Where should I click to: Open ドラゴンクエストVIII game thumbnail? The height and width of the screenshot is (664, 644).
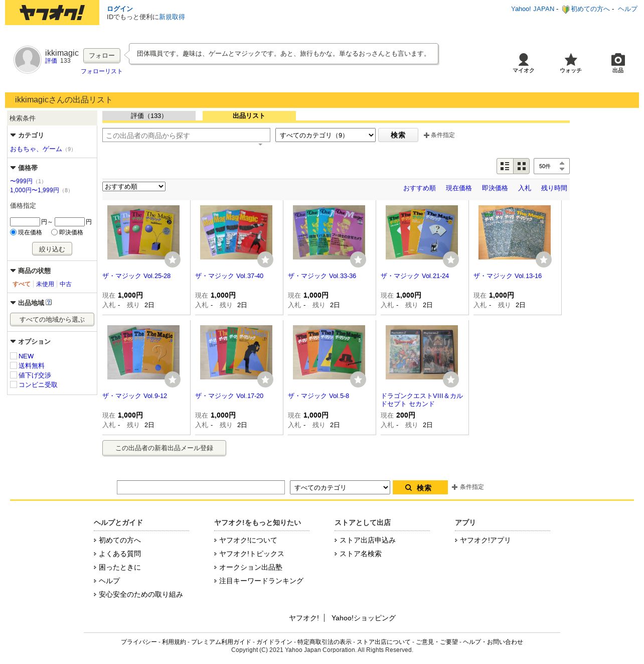coord(422,352)
